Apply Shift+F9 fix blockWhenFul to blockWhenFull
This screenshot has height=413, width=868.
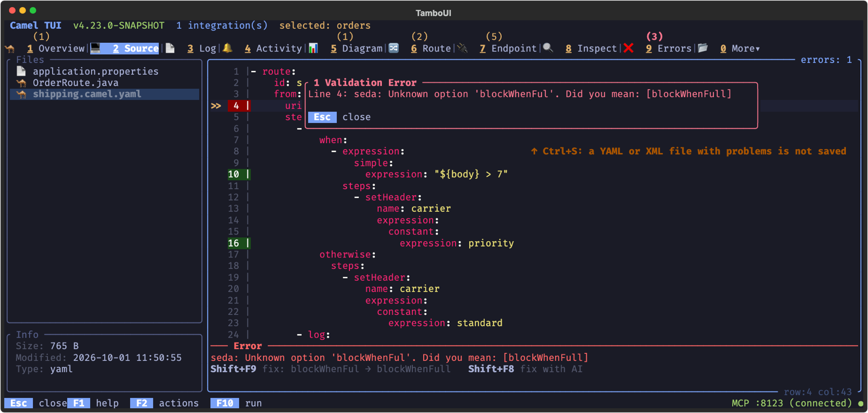click(x=330, y=369)
